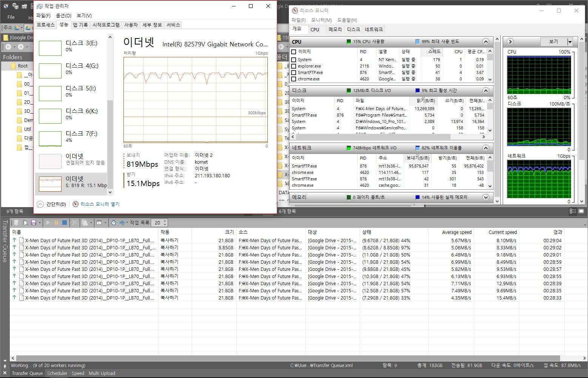This screenshot has height=378, width=588.
Task: Pause the transfer queue
Action: [56, 223]
